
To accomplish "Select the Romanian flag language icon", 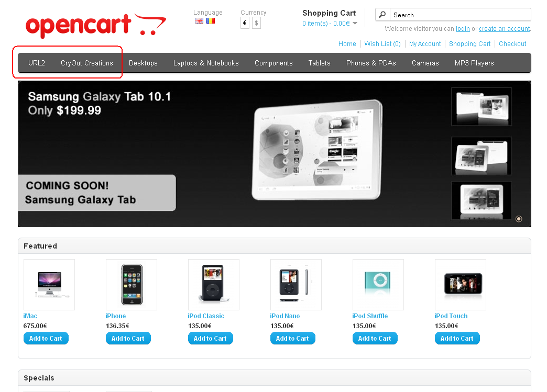I will point(211,21).
